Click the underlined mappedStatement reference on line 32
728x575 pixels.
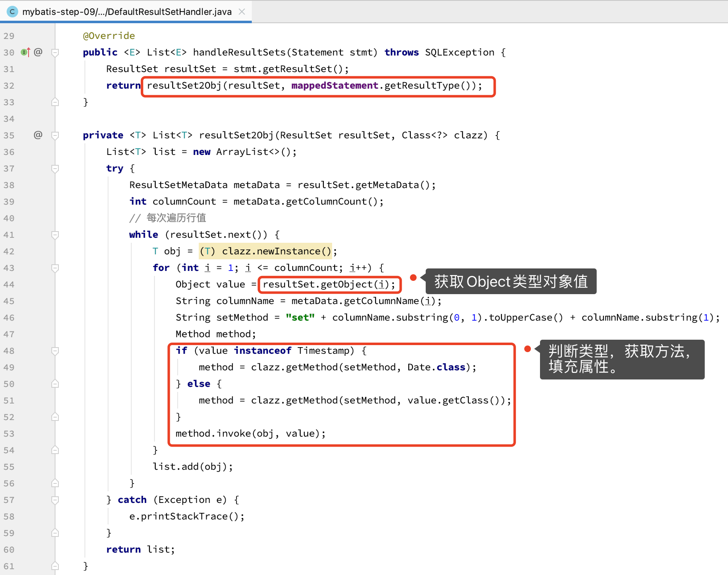[x=334, y=85]
